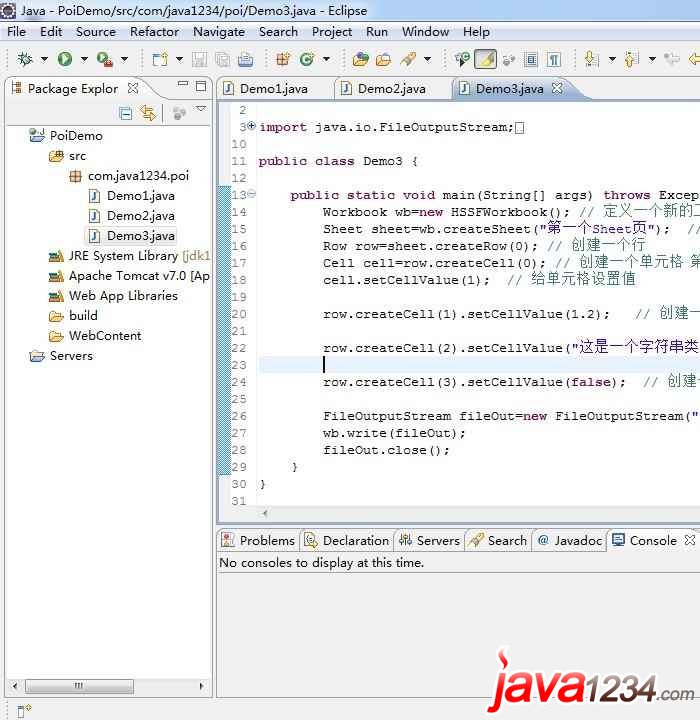
Task: Open the Navigate menu
Action: point(219,32)
